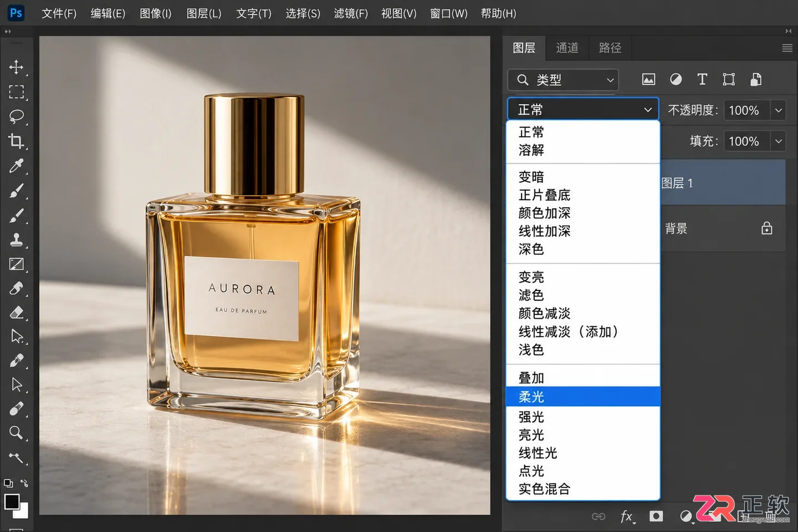The width and height of the screenshot is (798, 532).
Task: Open the 滤镜(F) menu
Action: [x=351, y=13]
